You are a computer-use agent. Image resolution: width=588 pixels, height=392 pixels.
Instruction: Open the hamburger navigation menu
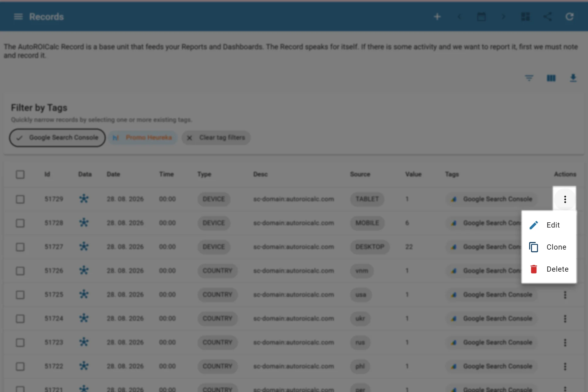pos(18,17)
